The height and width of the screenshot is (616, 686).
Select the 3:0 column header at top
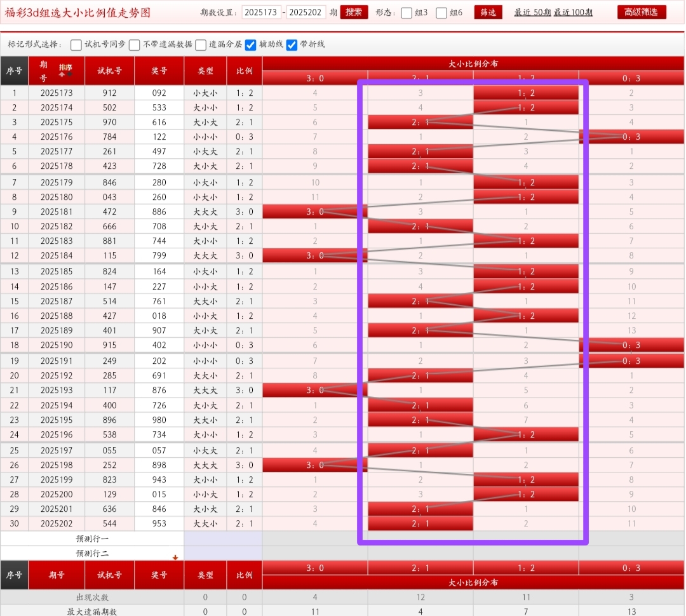(x=314, y=78)
